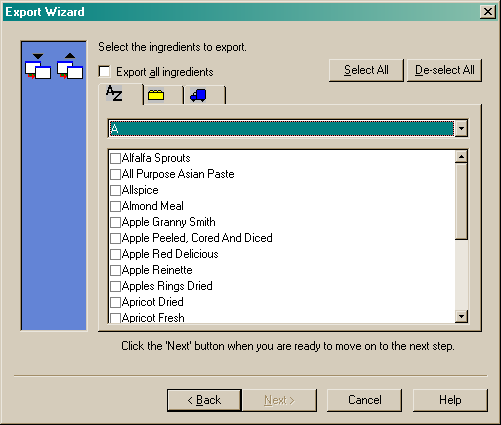The height and width of the screenshot is (425, 501).
Task: Select the Apple Granny Smith checkbox
Action: (115, 222)
